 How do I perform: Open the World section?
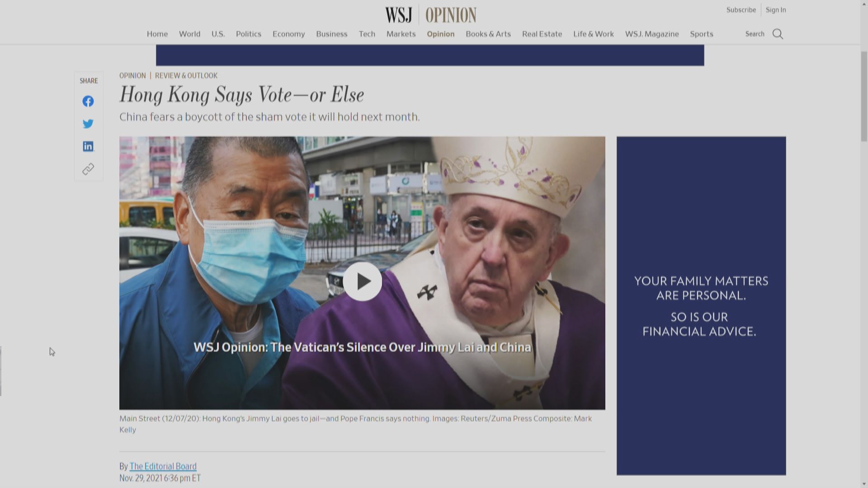coord(189,34)
